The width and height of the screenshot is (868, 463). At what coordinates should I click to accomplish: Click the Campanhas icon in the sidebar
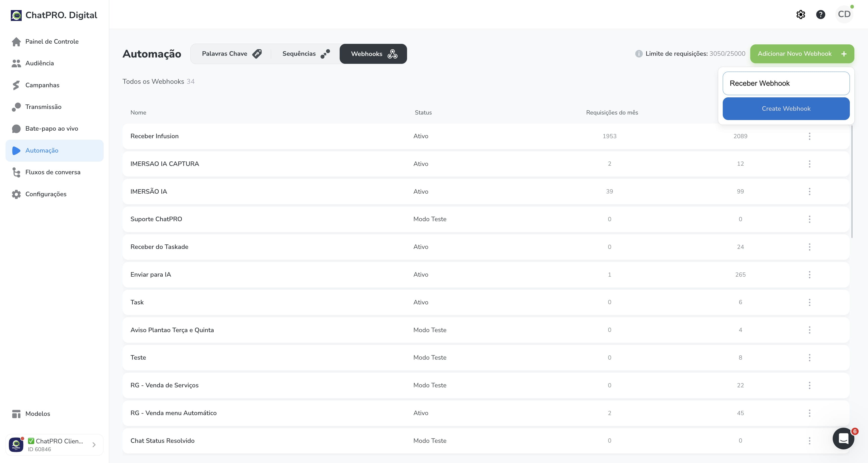tap(16, 85)
